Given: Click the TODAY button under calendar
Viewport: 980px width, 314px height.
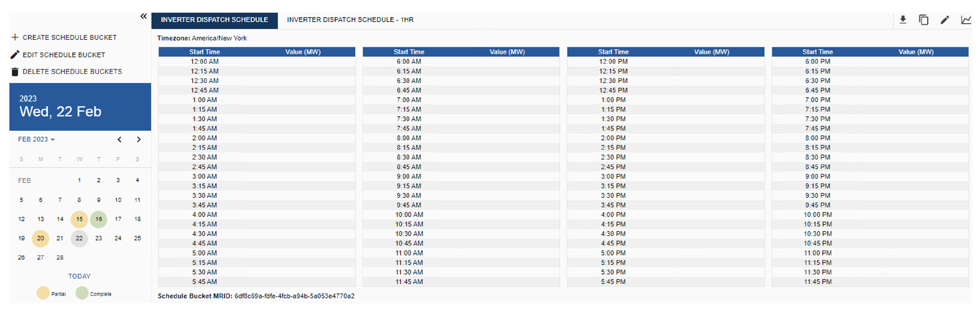Looking at the screenshot, I should point(79,276).
